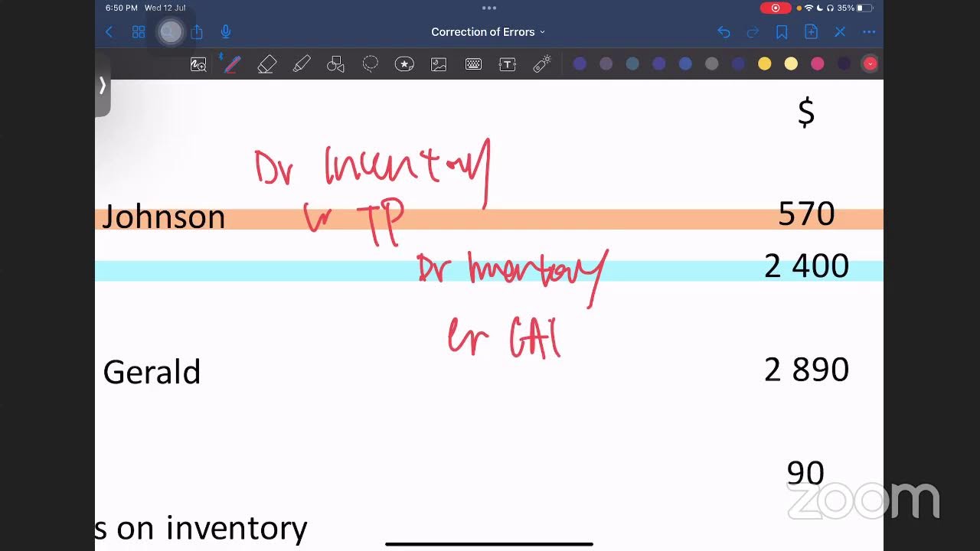The height and width of the screenshot is (551, 980).
Task: Select the Highlighter tool
Action: coord(302,64)
